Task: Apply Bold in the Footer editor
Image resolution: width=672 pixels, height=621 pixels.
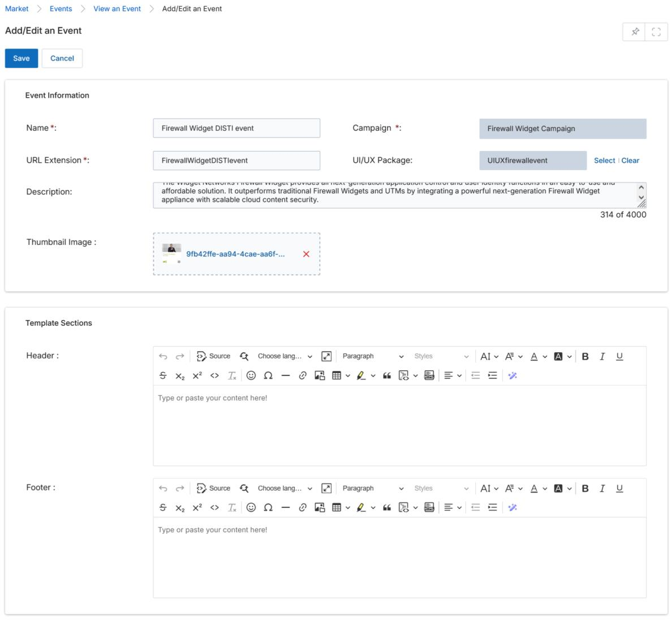Action: click(x=585, y=489)
